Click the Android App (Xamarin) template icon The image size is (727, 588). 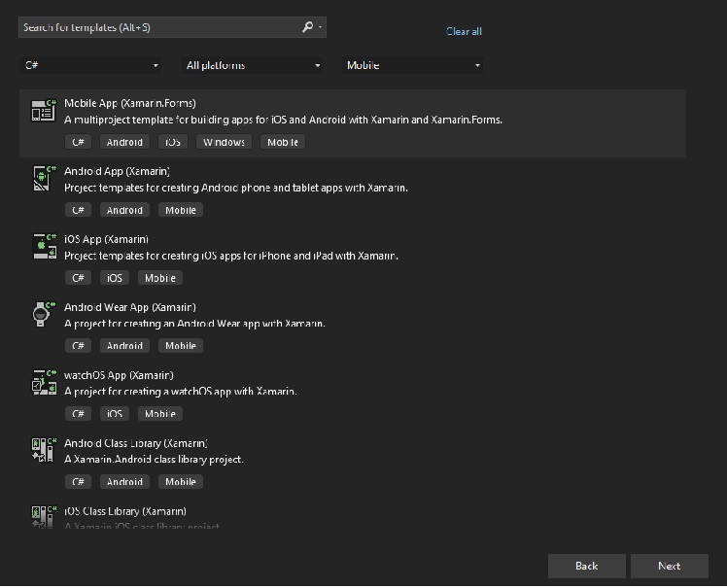[43, 178]
